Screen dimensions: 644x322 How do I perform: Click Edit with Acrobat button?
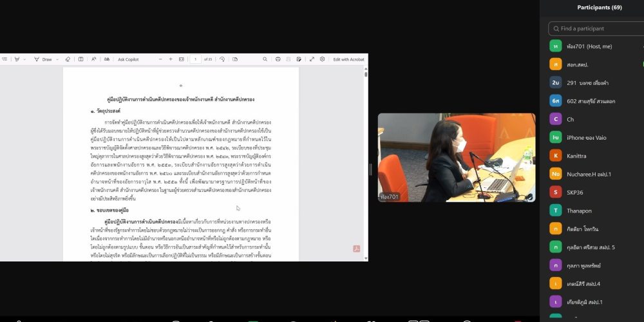(348, 59)
